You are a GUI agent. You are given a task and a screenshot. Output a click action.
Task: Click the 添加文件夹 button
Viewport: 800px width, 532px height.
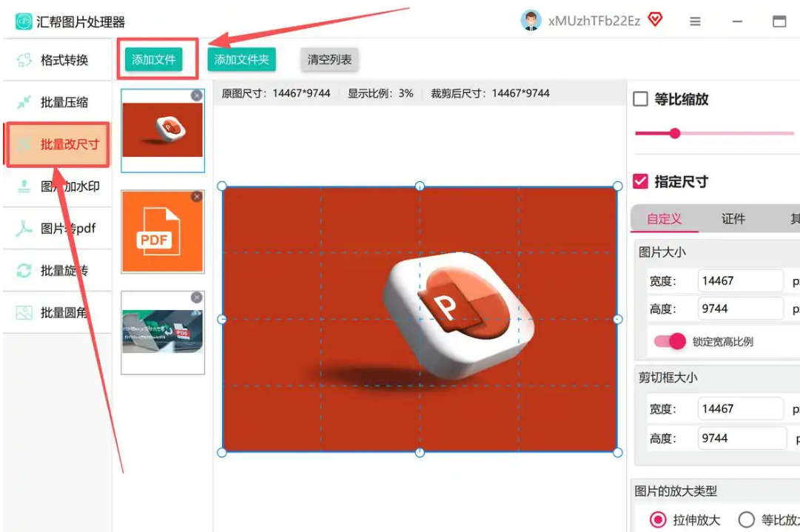pyautogui.click(x=241, y=60)
